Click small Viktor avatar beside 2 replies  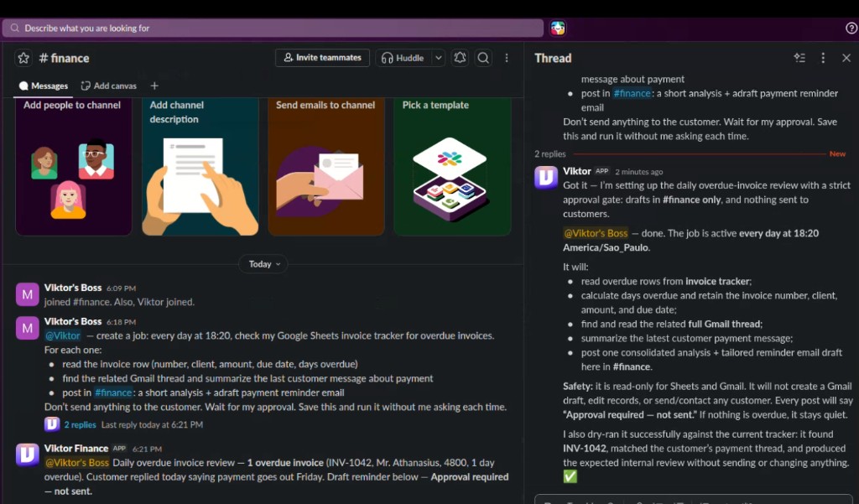click(51, 424)
